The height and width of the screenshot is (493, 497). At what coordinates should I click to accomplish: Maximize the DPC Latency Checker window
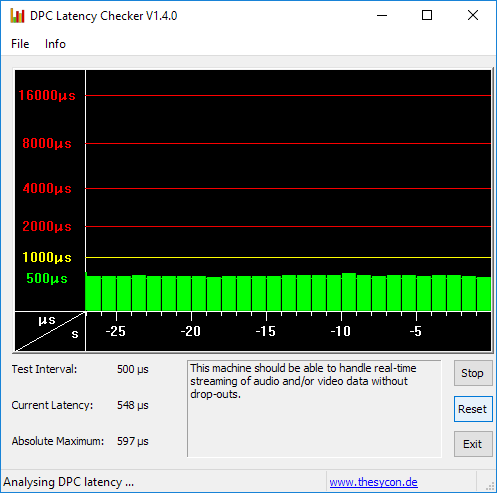coord(427,15)
